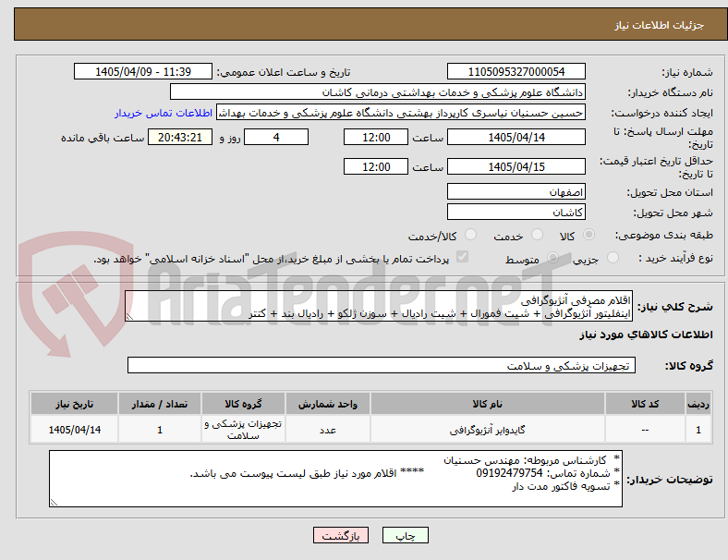Viewport: 728px width, 560px height.
Task: Click the goods group field تجهیزات پزشکی و سلامت
Action: tap(382, 365)
